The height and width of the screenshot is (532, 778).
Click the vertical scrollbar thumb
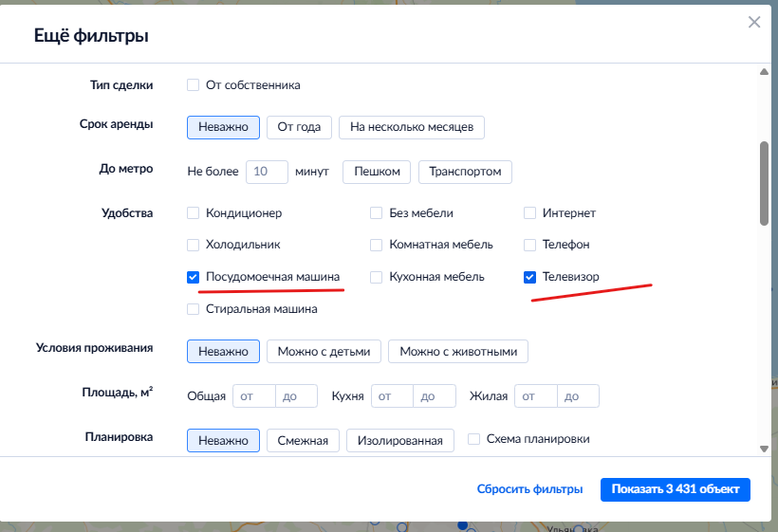[x=764, y=183]
